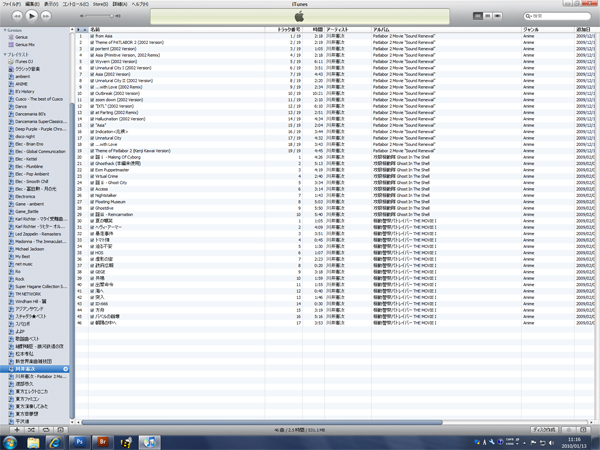
Task: Uncheck 'Theme of PATLABOR 2 (2002 Version)' checkbox
Action: 92,42
